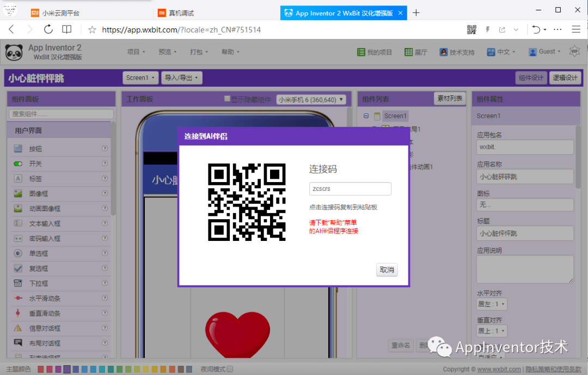This screenshot has height=375, width=588.
Task: Open the 导入/导出 dropdown
Action: click(x=181, y=78)
